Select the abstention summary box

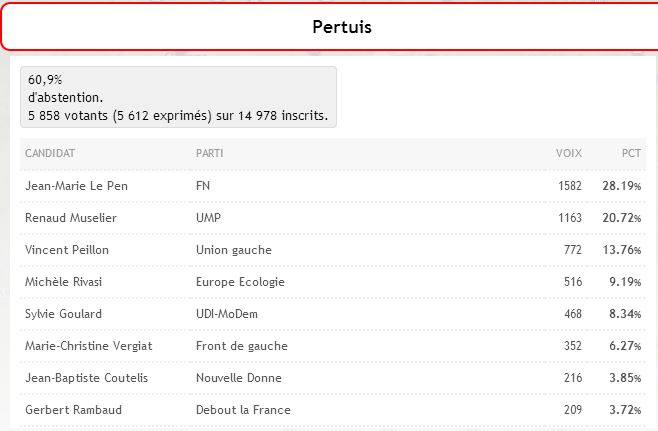pyautogui.click(x=178, y=97)
